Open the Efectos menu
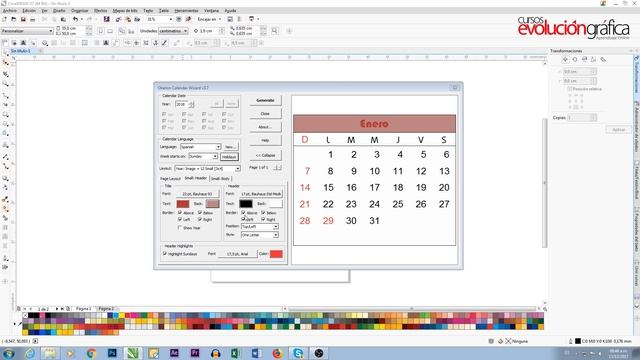640x360 pixels. [x=100, y=11]
